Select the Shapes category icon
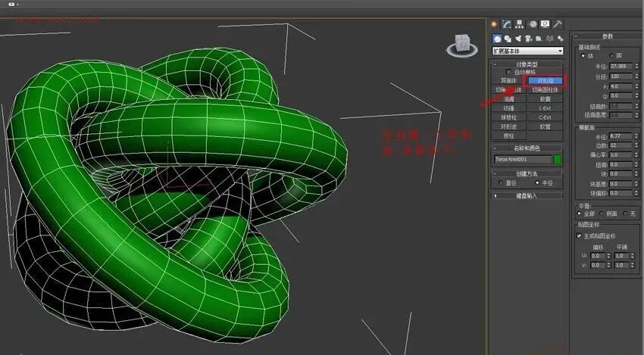The width and height of the screenshot is (644, 355). [508, 39]
